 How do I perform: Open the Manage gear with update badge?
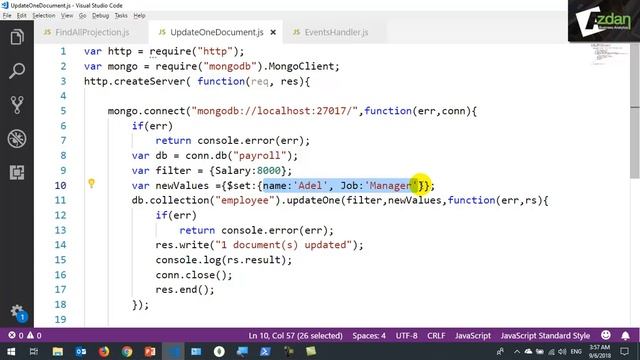pyautogui.click(x=18, y=313)
